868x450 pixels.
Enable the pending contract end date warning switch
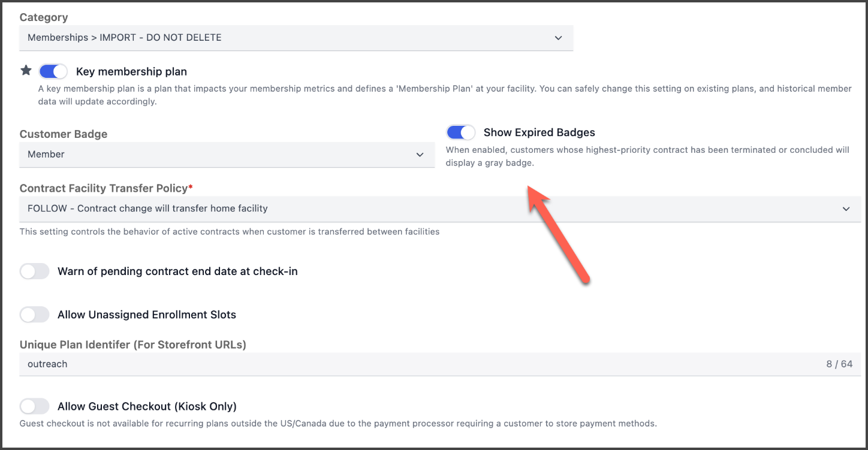pyautogui.click(x=35, y=271)
